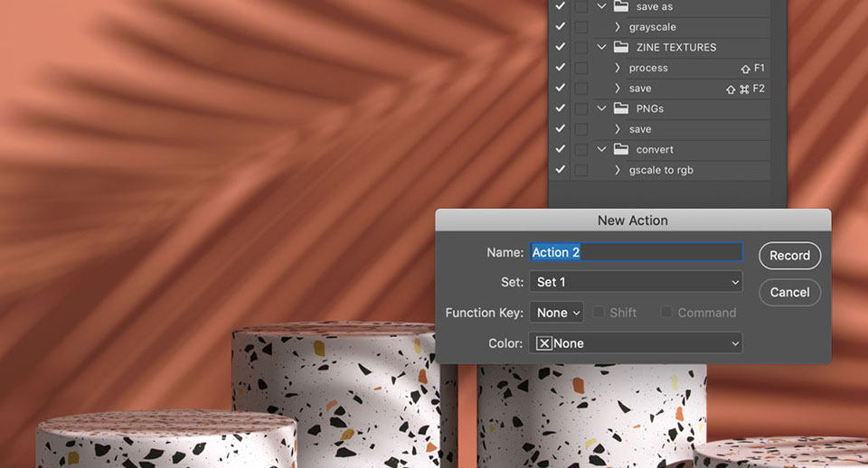Expand the save action under PNGs
The image size is (868, 468).
618,129
